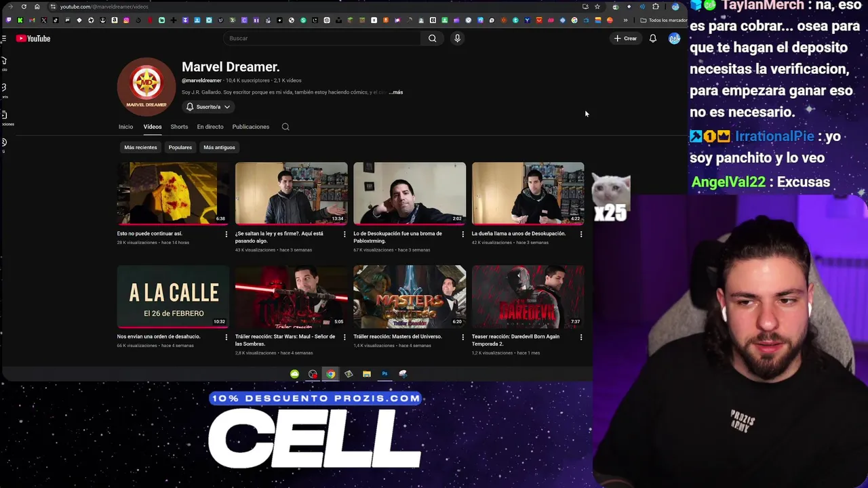
Task: Reload the page in the browser
Action: pyautogui.click(x=24, y=7)
